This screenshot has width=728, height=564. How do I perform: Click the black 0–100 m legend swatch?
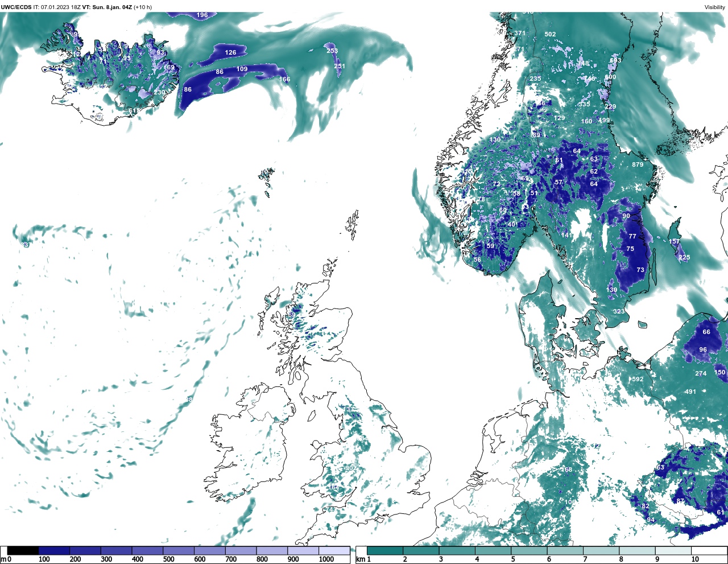[x=23, y=550]
